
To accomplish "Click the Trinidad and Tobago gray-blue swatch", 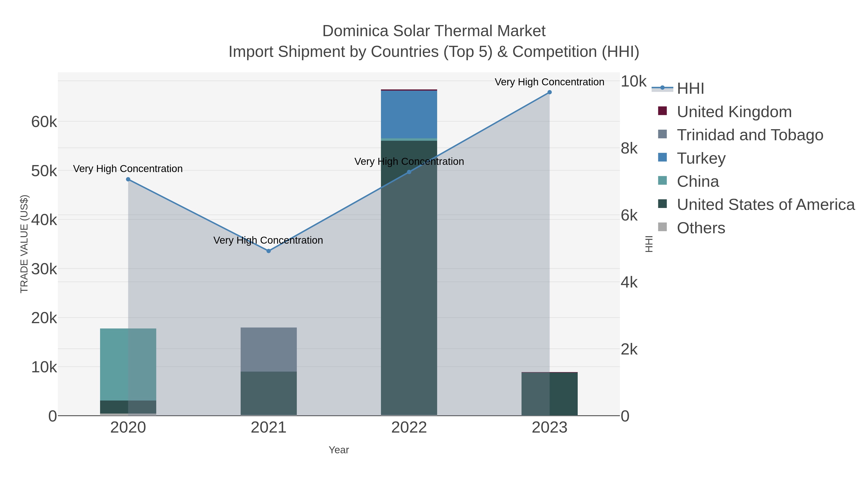I will (x=663, y=134).
